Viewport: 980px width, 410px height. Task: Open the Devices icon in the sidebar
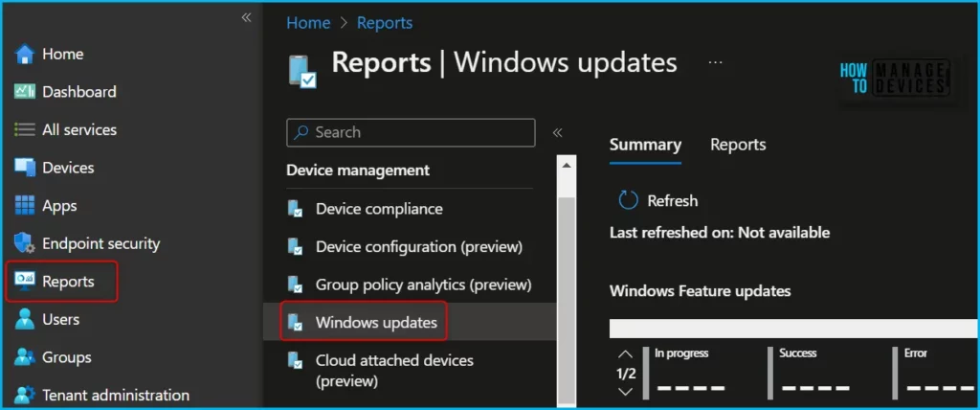(x=24, y=168)
